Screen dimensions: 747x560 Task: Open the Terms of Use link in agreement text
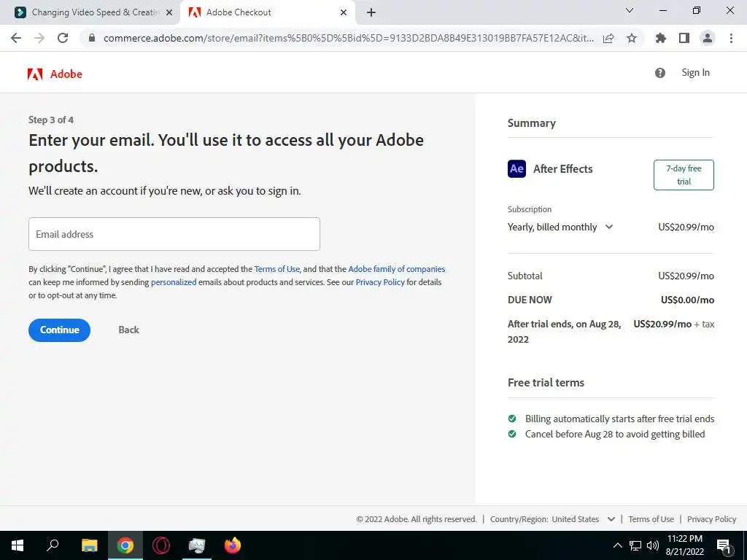pos(276,269)
